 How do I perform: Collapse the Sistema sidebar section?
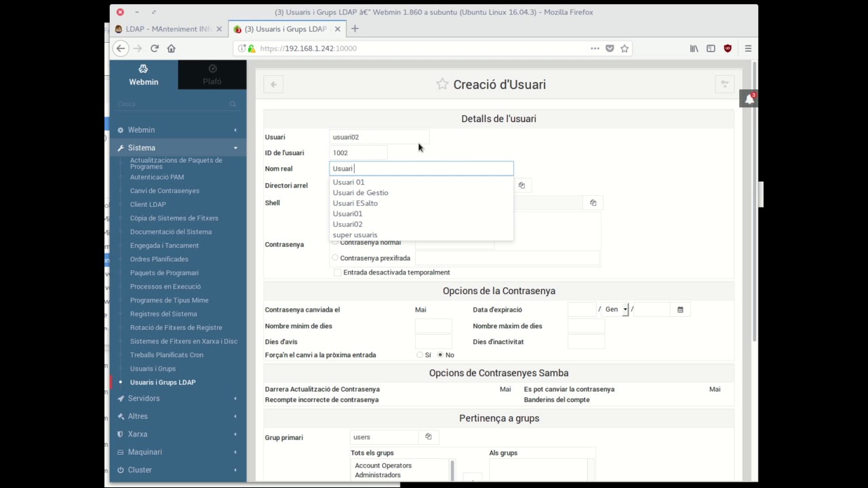pos(178,148)
